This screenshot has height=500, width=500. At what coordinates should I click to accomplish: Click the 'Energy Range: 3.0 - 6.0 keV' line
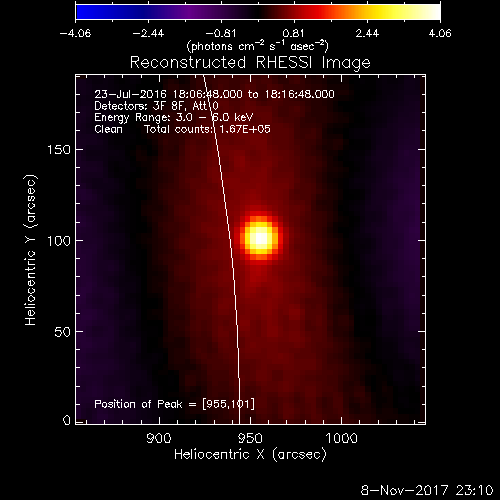pos(174,117)
